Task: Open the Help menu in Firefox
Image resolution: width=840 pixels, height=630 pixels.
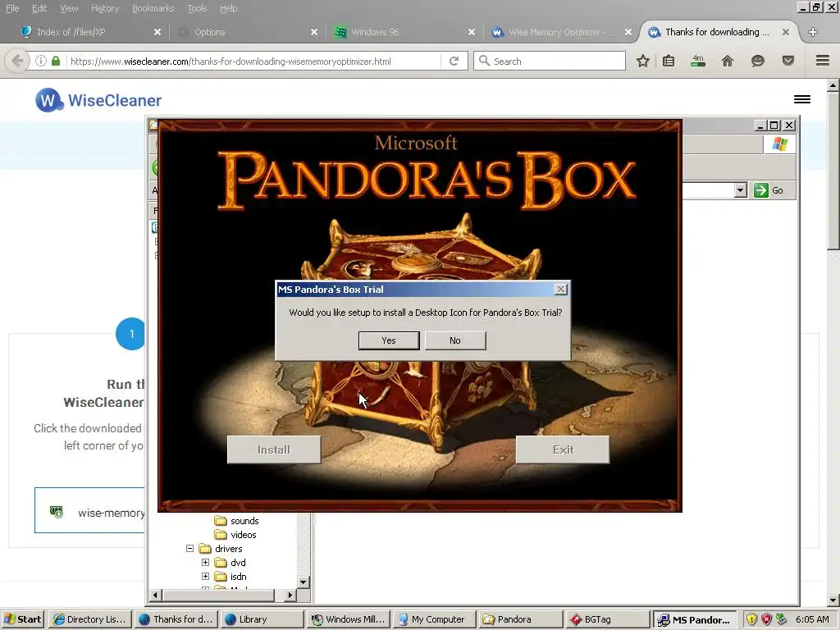Action: [x=228, y=8]
